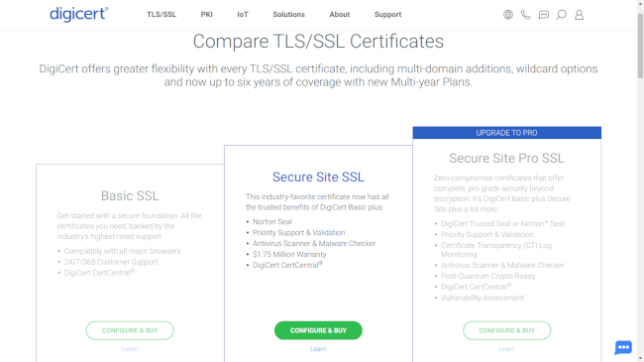Click the Post-Quantum Crypto-Ready bullet
Viewport: 644px width, 362px height.
(488, 276)
